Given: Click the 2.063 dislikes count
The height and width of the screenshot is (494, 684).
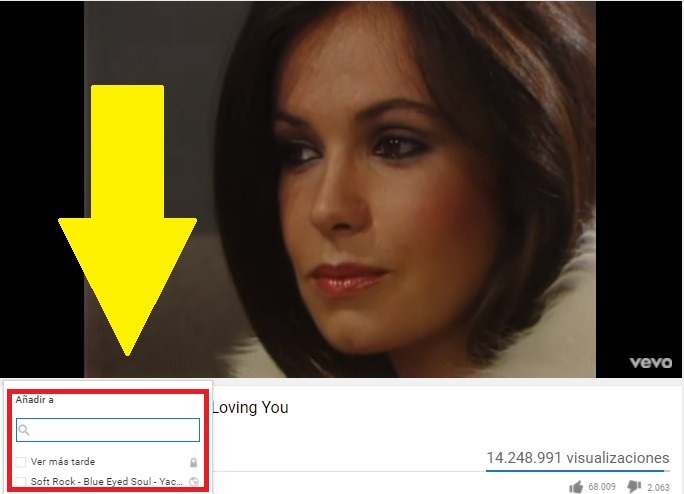Looking at the screenshot, I should pyautogui.click(x=658, y=487).
